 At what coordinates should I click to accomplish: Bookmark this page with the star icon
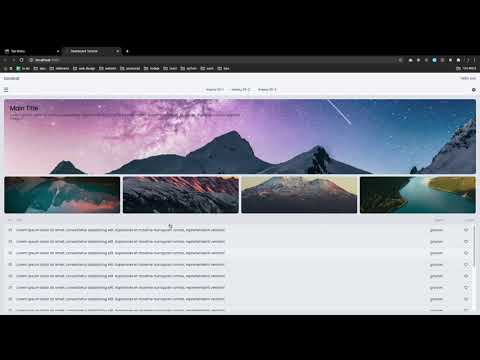point(401,60)
